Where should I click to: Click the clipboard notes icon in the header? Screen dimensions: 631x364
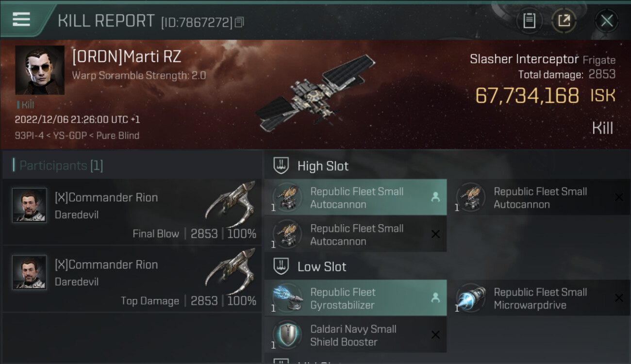[529, 20]
